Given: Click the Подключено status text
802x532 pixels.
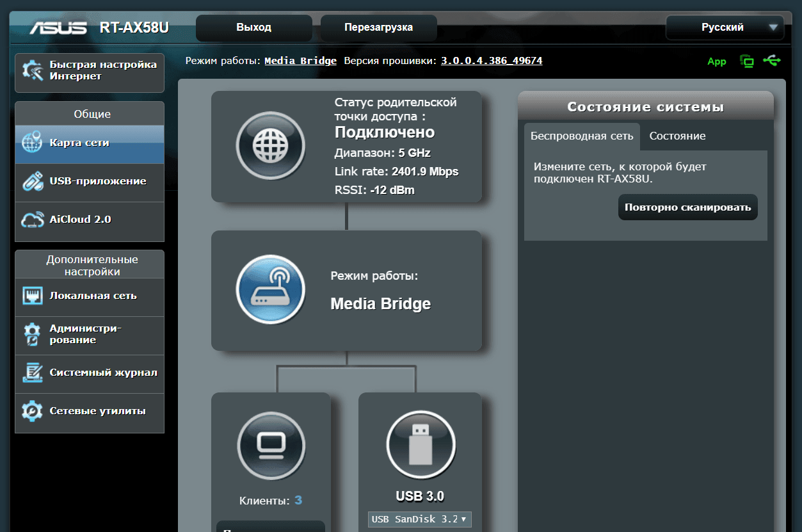Looking at the screenshot, I should click(385, 133).
